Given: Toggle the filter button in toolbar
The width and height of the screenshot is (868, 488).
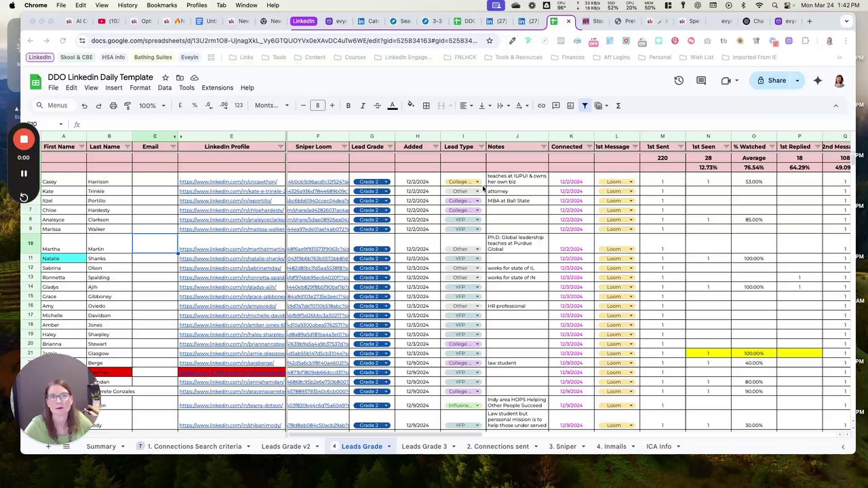Looking at the screenshot, I should coord(585,106).
